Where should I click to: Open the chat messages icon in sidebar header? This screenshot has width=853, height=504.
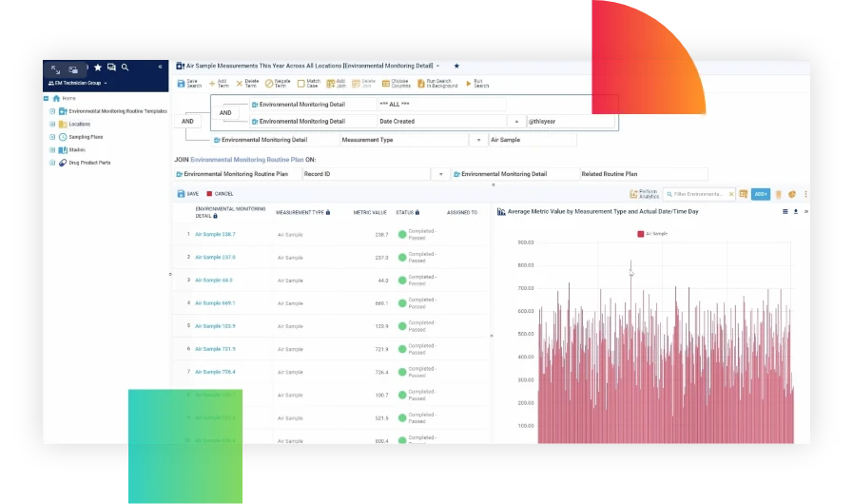(111, 68)
